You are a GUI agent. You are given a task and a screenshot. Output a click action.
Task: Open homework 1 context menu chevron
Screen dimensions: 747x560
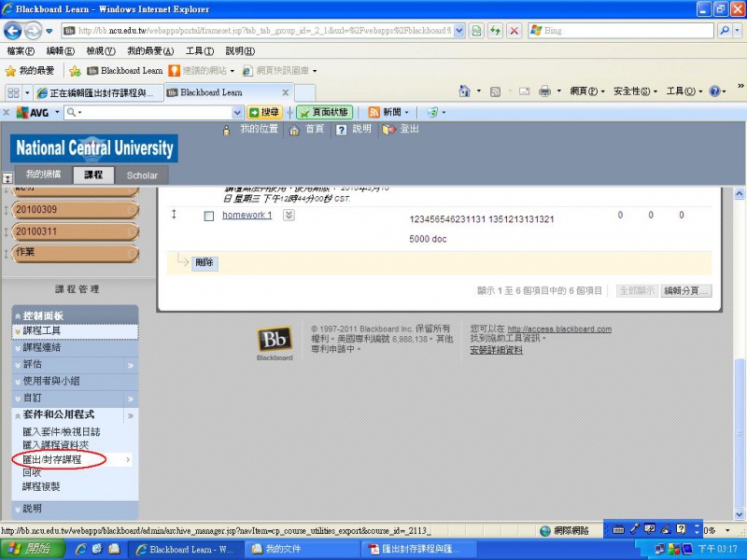click(289, 216)
